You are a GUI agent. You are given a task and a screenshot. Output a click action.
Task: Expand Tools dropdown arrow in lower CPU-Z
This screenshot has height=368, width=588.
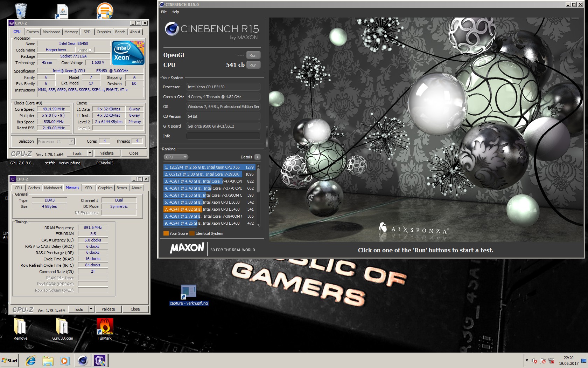pos(91,309)
